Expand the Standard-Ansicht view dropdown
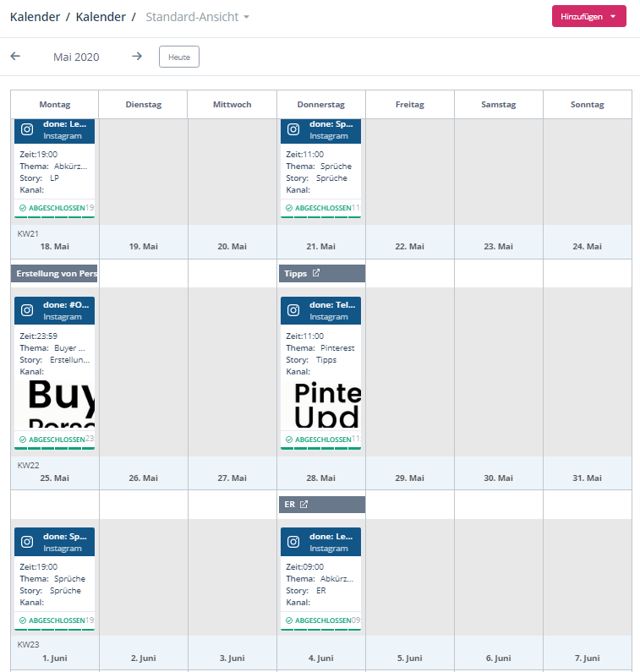 198,17
